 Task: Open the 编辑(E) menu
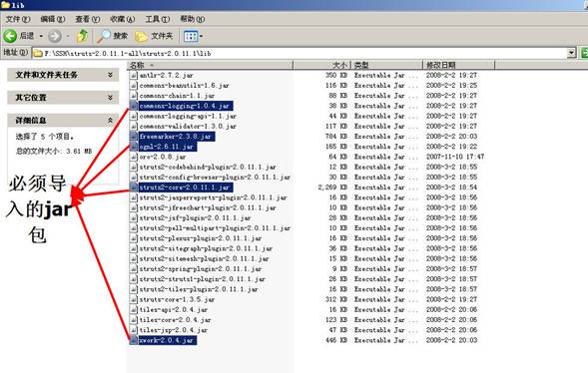coord(53,19)
